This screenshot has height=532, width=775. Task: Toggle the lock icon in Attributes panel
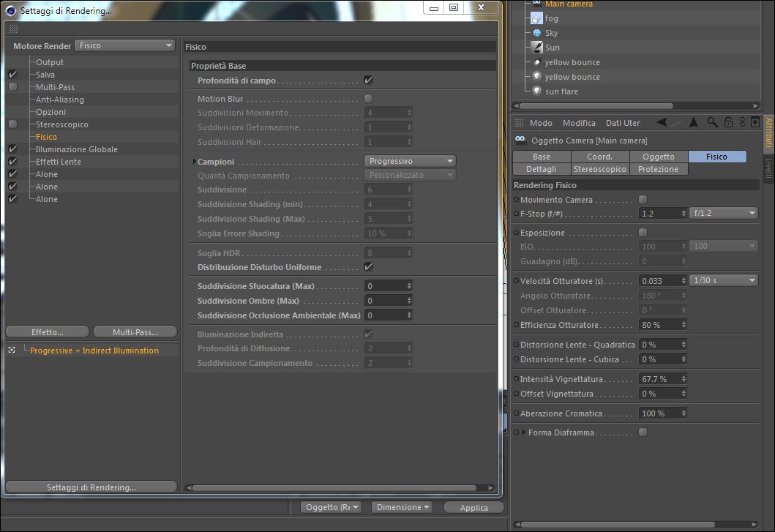(x=728, y=122)
